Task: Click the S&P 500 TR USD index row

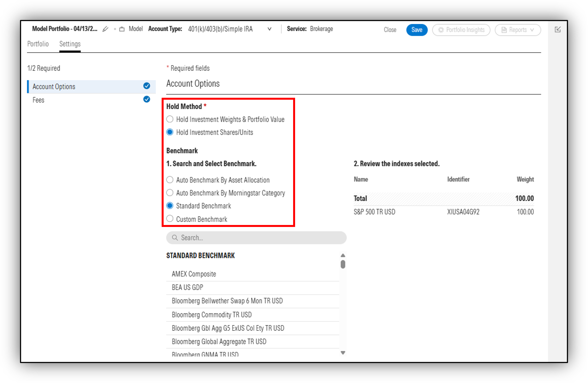Action: [444, 212]
